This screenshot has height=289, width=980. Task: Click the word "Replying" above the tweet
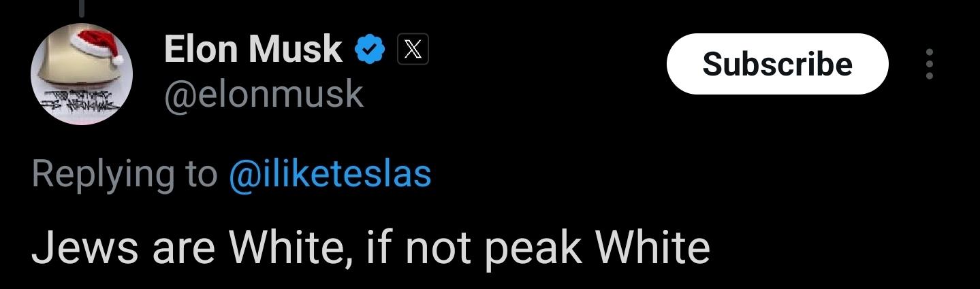(104, 174)
